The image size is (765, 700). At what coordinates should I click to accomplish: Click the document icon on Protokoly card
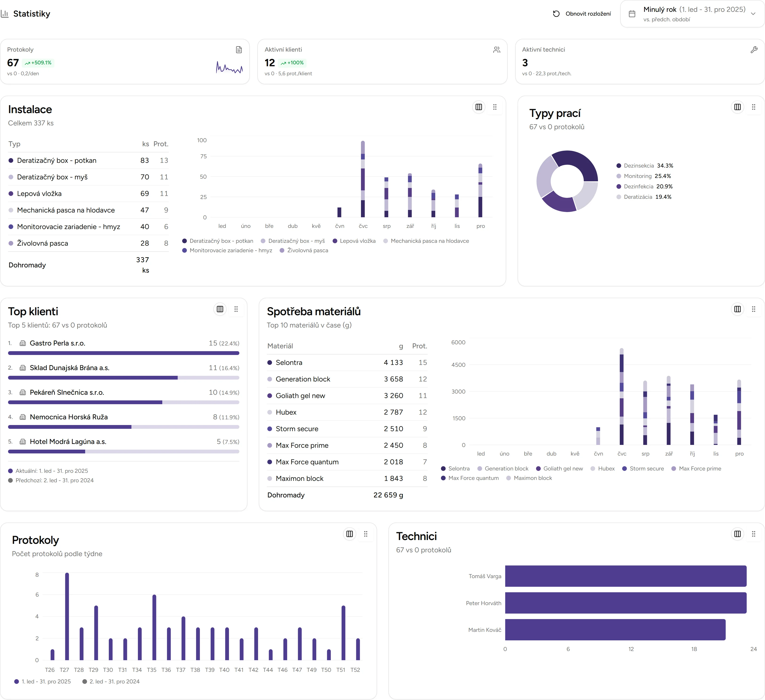point(239,49)
